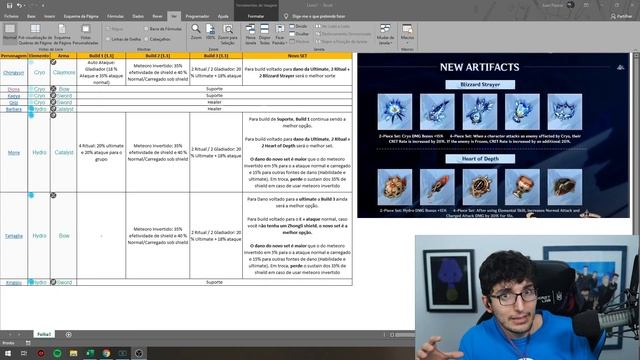
Task: Expand the Mudar de Janela dropdown
Action: [x=385, y=34]
